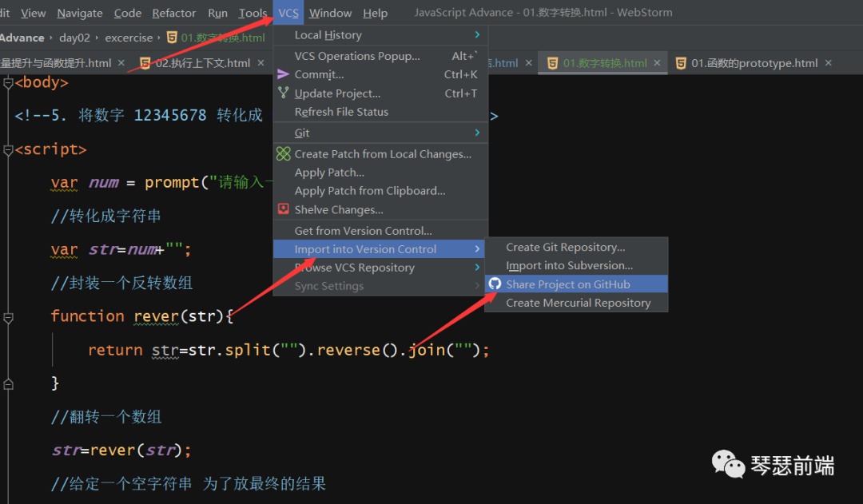Collapse the body tag fold marker
This screenshot has width=863, height=504.
[x=8, y=83]
